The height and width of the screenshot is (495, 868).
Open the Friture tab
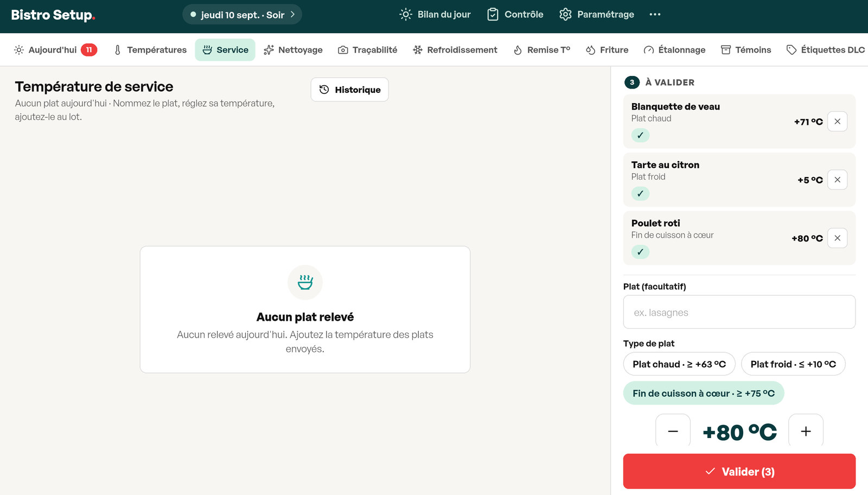[x=607, y=50]
